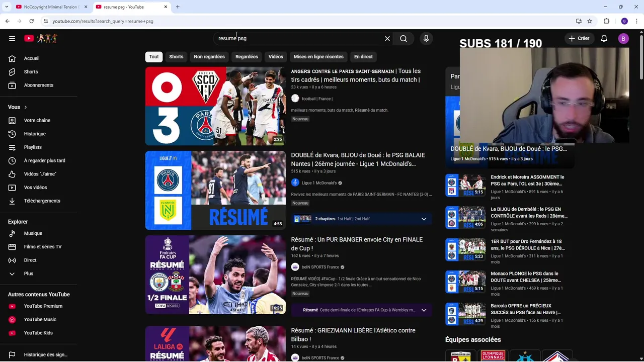Open the 1ER BUT pour Dro Fernández video
Image resolution: width=644 pixels, height=362 pixels.
(x=528, y=245)
